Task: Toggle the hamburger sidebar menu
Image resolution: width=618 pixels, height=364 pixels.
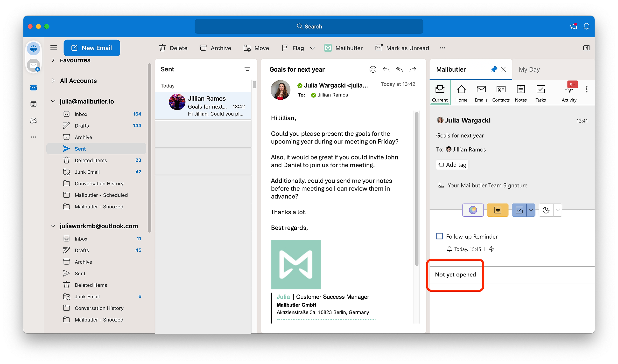Action: [54, 48]
